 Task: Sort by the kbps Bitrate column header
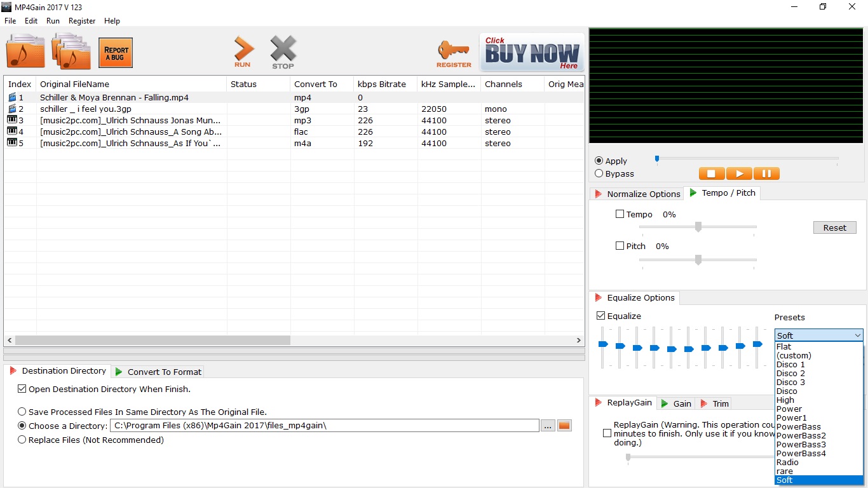tap(386, 84)
